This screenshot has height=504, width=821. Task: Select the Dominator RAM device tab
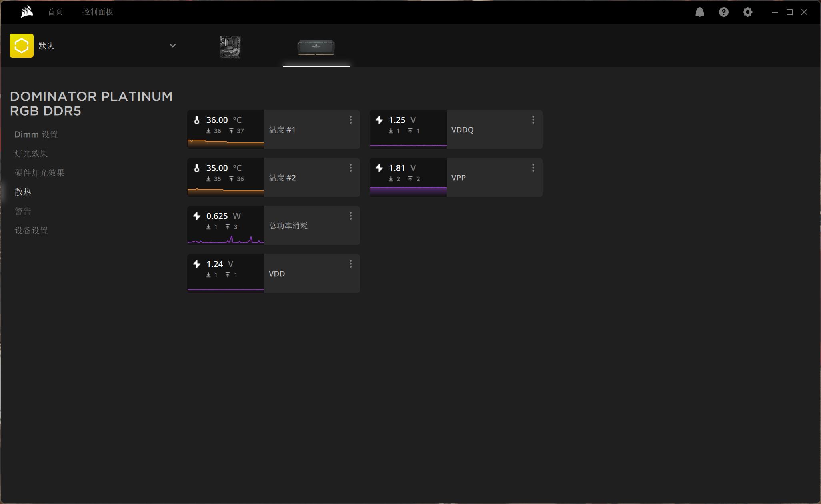coord(316,47)
